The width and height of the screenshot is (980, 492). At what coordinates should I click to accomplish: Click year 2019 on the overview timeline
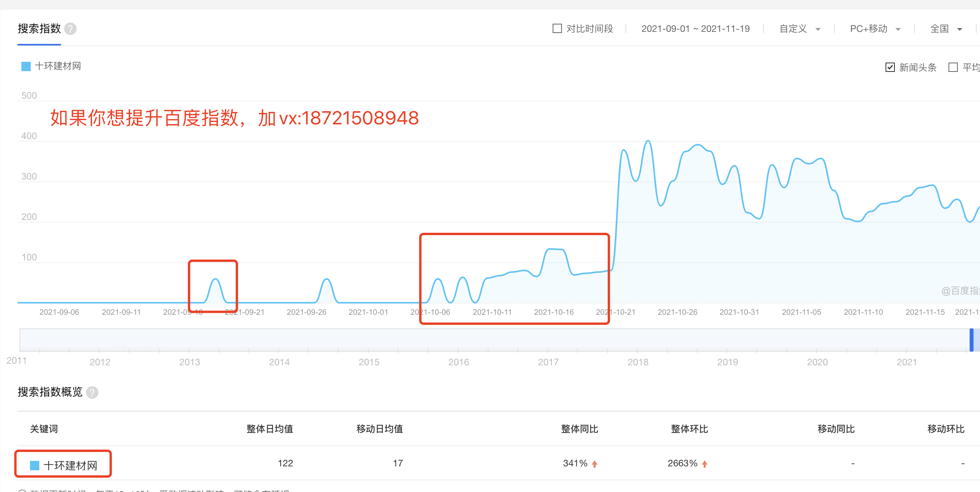pos(728,362)
